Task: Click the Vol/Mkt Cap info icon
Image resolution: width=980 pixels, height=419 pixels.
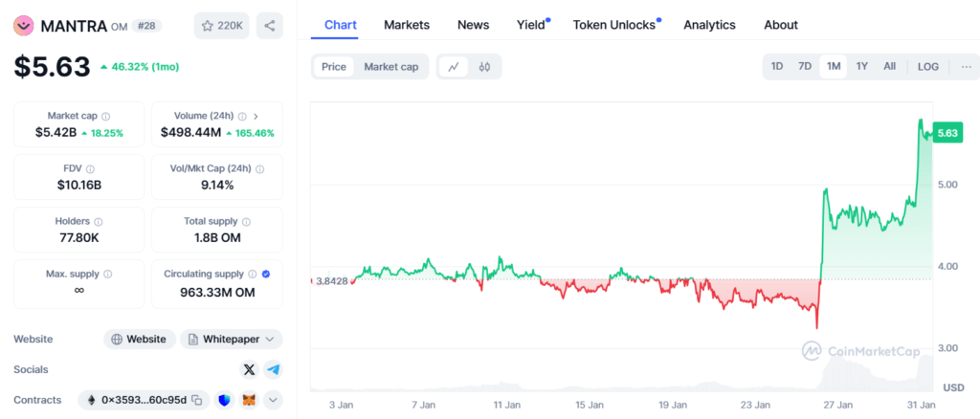Action: (259, 168)
